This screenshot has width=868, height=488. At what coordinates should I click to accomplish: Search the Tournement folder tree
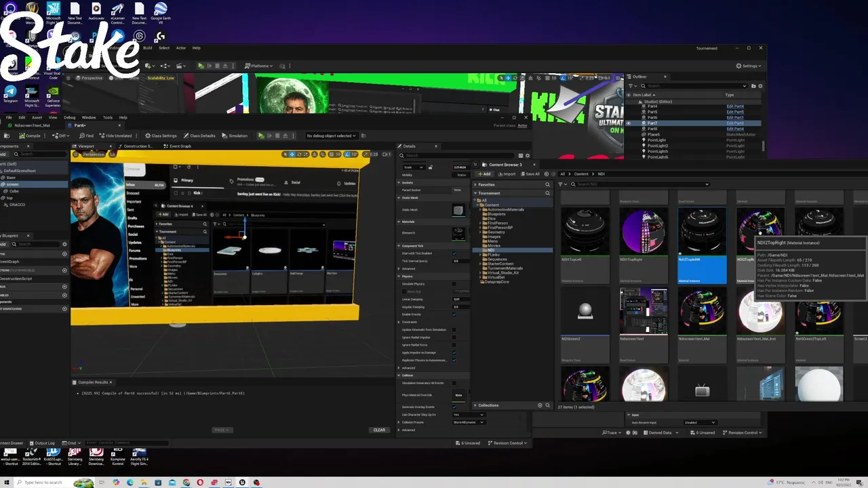pyautogui.click(x=547, y=193)
